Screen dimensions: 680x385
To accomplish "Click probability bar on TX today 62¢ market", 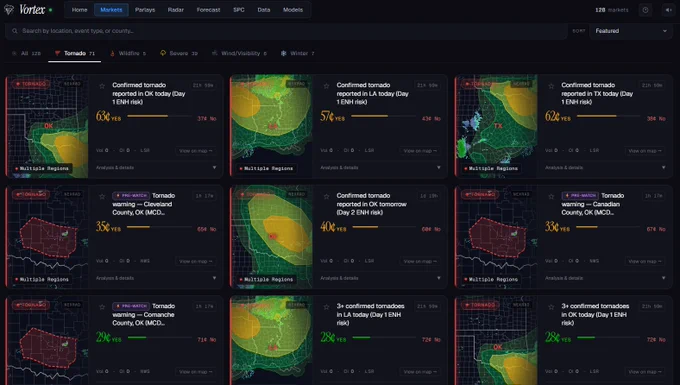I will tap(608, 116).
